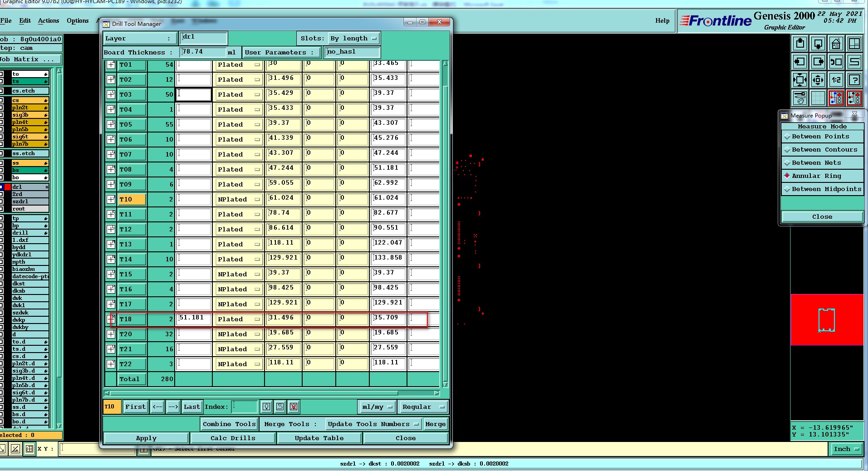
Task: Open the NPlated type dropdown for T22
Action: [x=239, y=364]
